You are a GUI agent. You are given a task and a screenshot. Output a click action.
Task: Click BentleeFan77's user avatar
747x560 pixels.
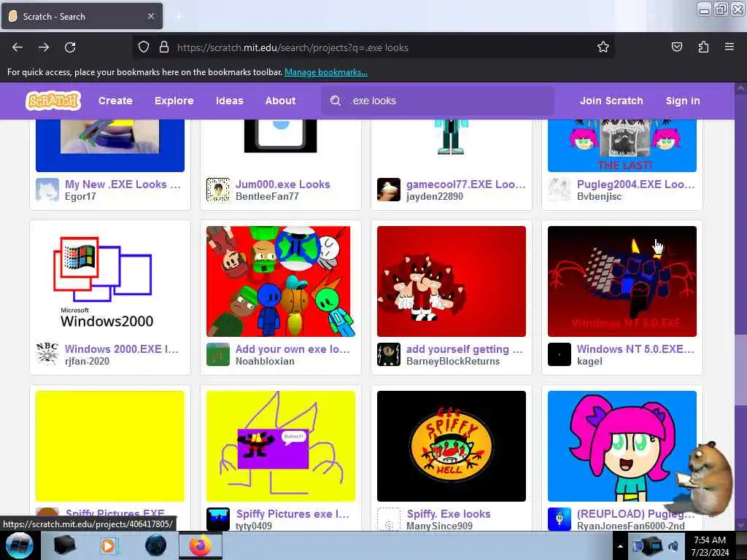218,190
